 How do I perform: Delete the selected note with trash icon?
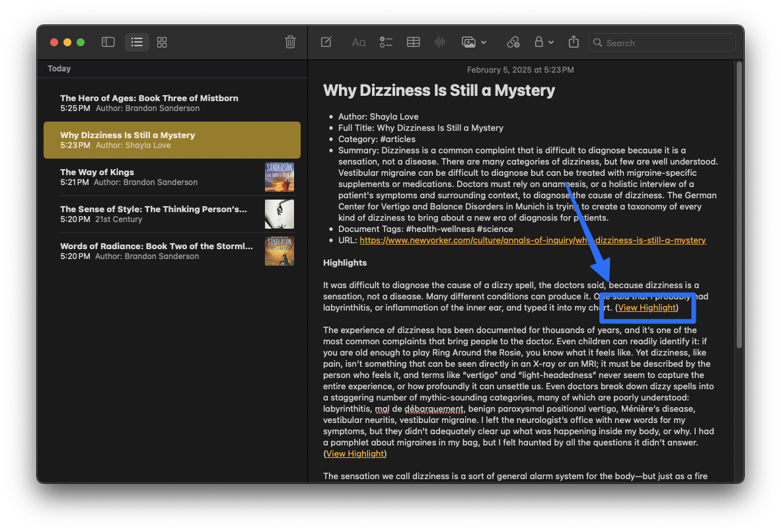point(290,42)
